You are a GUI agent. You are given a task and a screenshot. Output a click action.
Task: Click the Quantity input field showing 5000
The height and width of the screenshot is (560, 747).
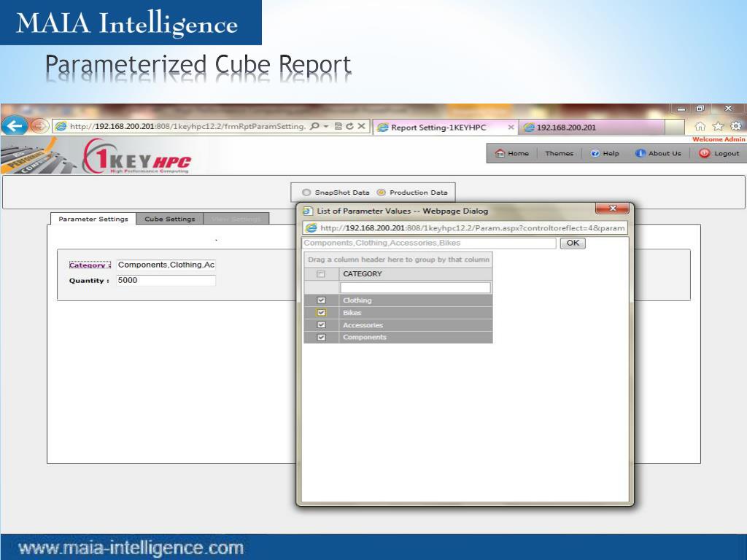[166, 281]
